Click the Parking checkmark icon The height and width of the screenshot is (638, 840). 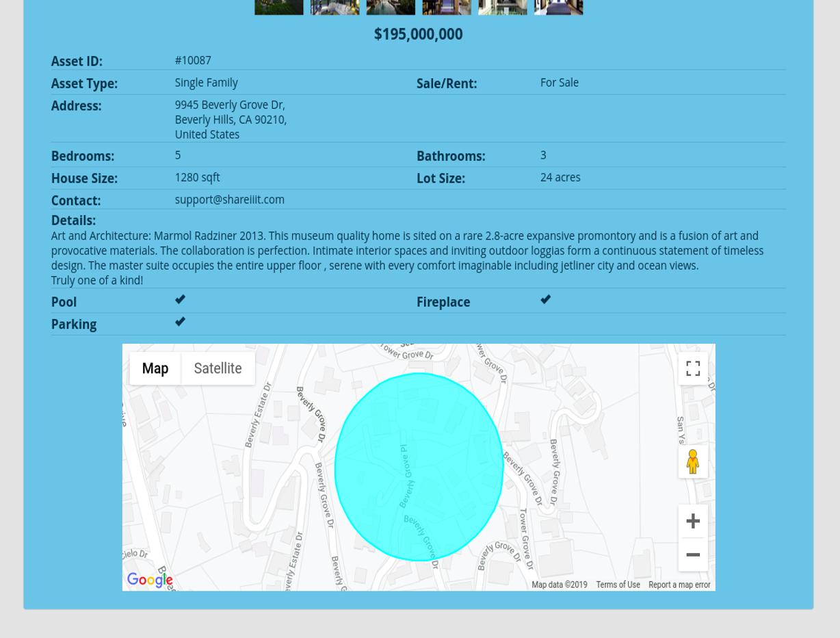[180, 321]
